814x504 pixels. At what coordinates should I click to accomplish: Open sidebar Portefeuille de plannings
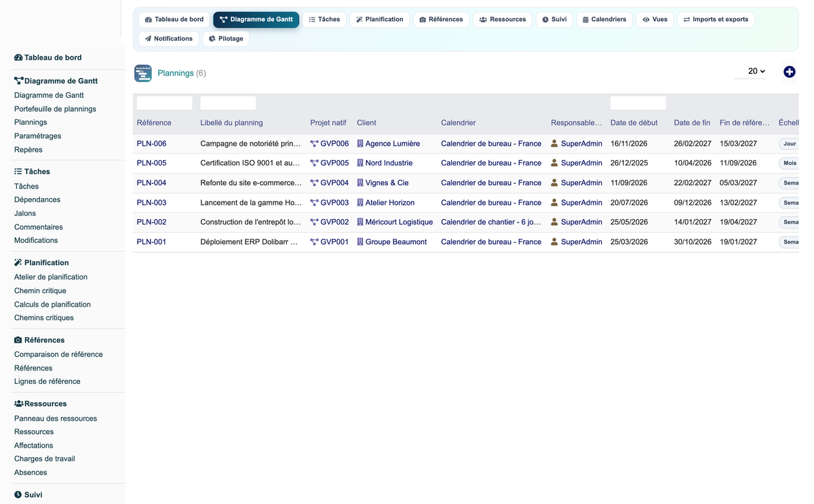click(x=55, y=109)
